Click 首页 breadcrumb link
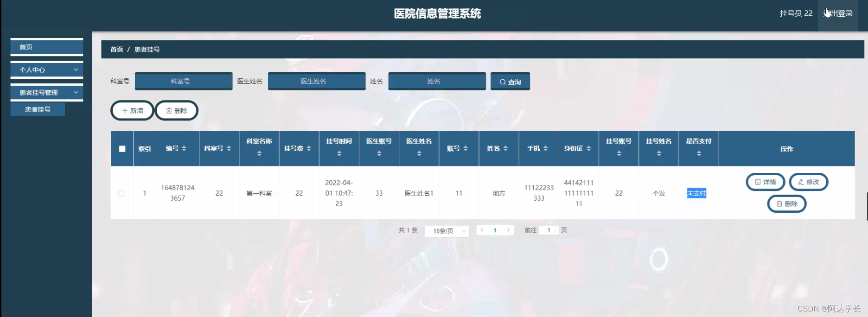The image size is (868, 317). pos(117,49)
